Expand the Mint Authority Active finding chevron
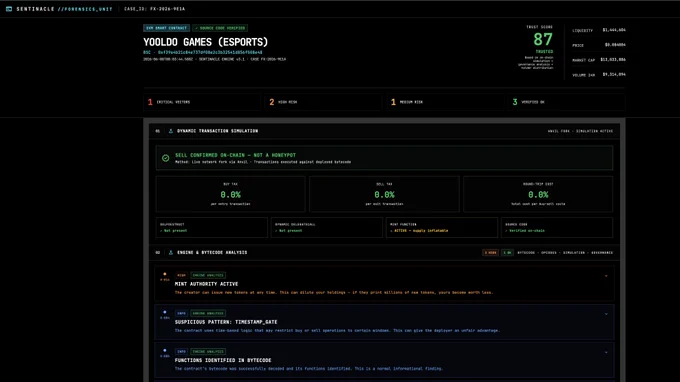 (606, 276)
